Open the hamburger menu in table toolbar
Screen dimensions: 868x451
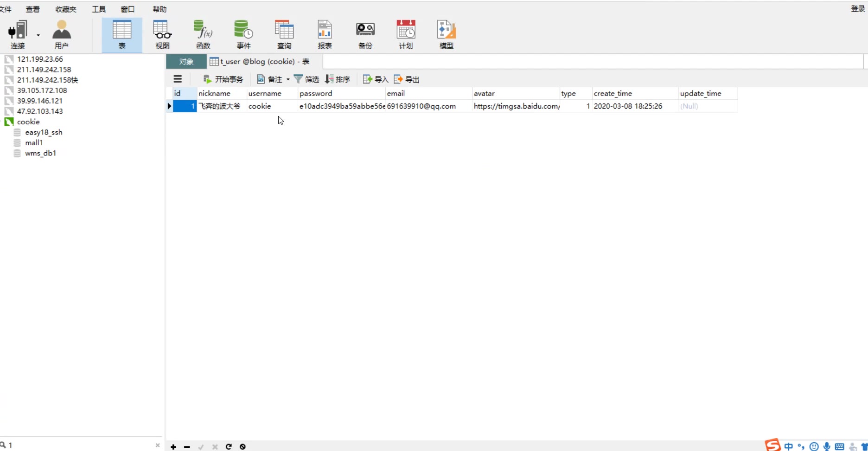coord(178,79)
